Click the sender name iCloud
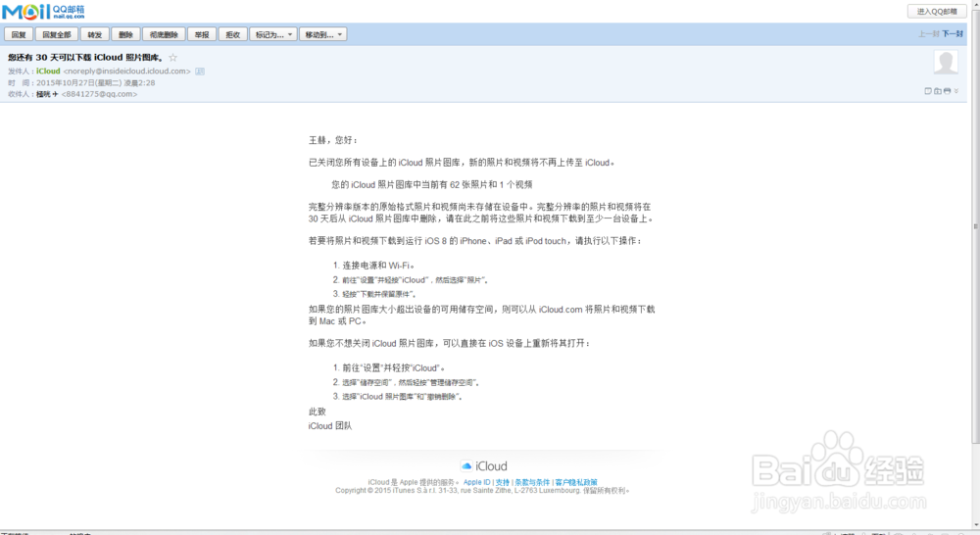Image resolution: width=980 pixels, height=535 pixels. tap(48, 72)
